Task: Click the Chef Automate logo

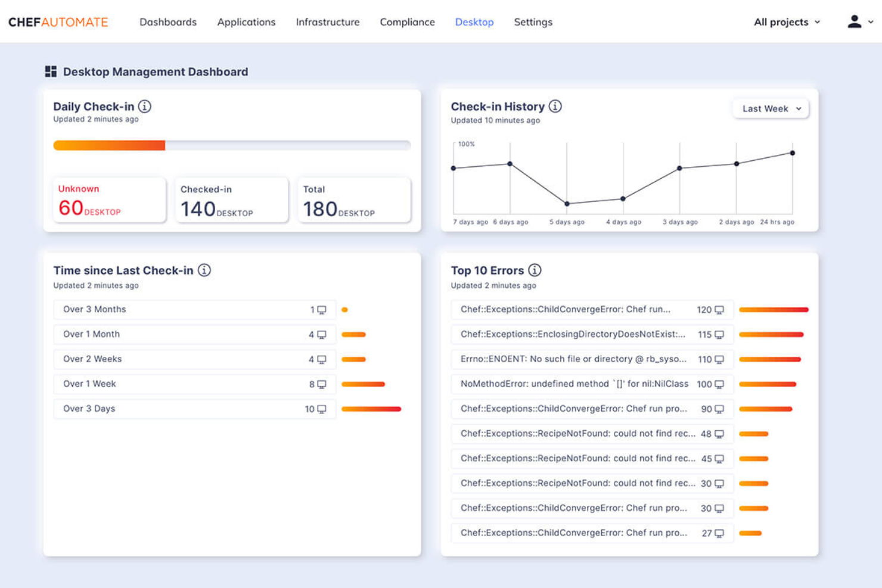Action: (57, 22)
